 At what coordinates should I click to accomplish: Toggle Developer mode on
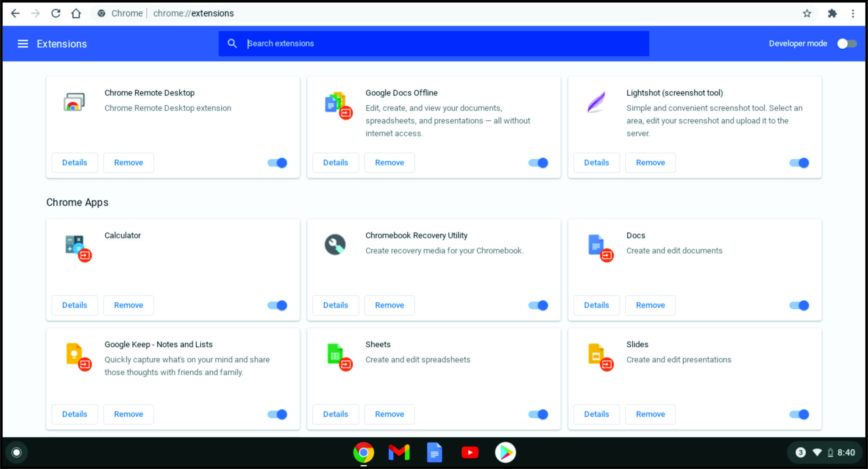[x=847, y=43]
